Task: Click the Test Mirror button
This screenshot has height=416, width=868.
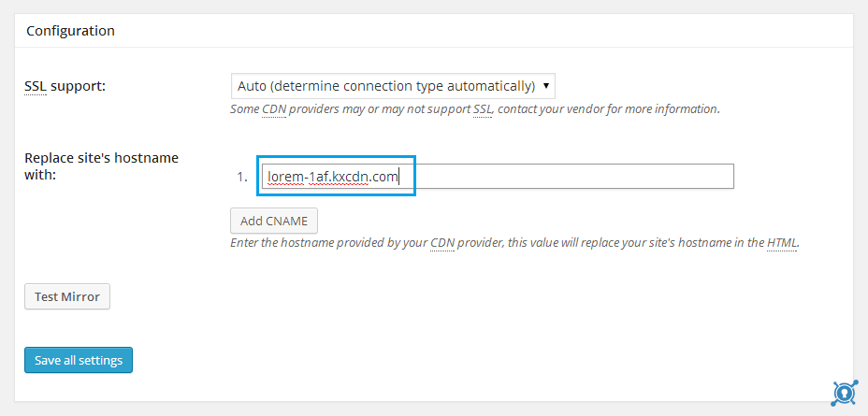Action: pyautogui.click(x=67, y=296)
